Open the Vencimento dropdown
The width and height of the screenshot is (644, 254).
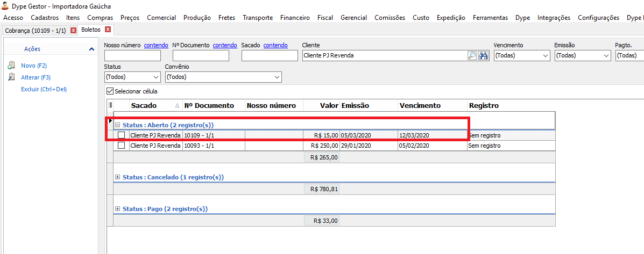coord(546,56)
